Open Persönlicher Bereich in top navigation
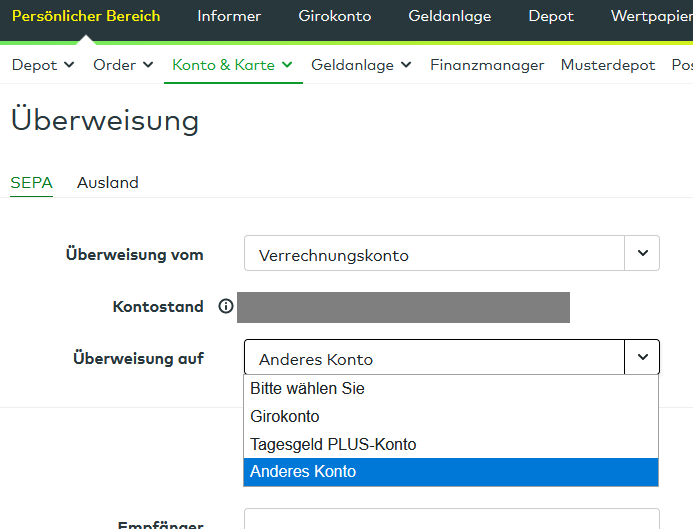The height and width of the screenshot is (529, 693). click(x=86, y=16)
